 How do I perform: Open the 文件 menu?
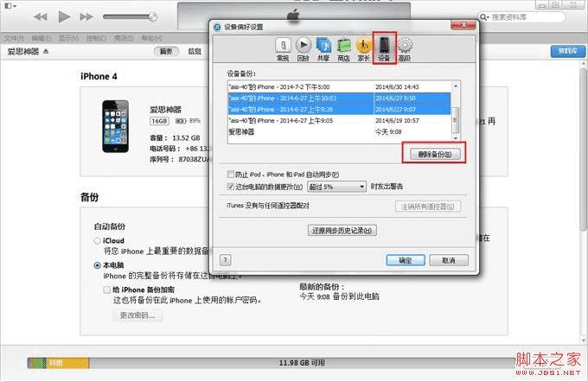click(14, 38)
